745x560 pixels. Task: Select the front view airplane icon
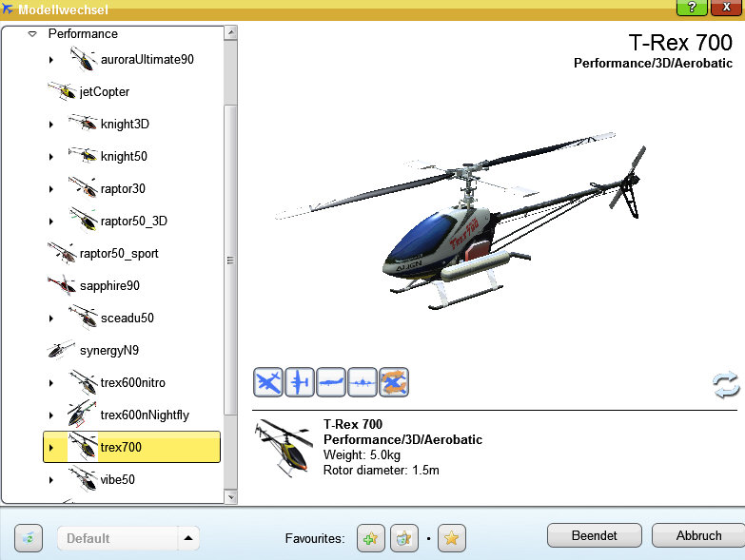pyautogui.click(x=363, y=382)
